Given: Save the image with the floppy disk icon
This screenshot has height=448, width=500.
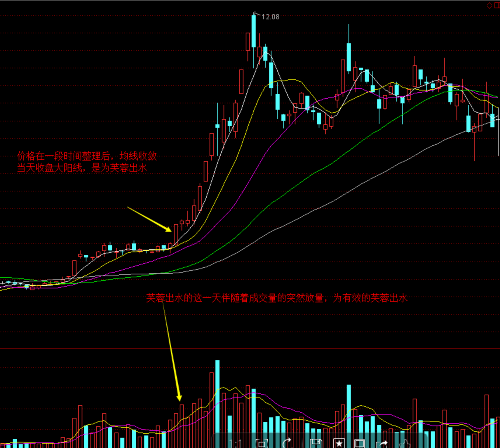Looking at the screenshot, I should pyautogui.click(x=316, y=443).
